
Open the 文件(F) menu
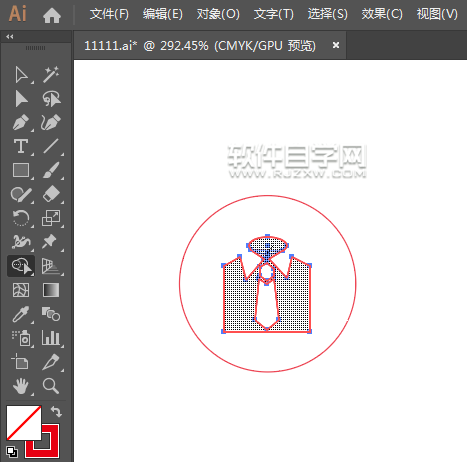(109, 14)
